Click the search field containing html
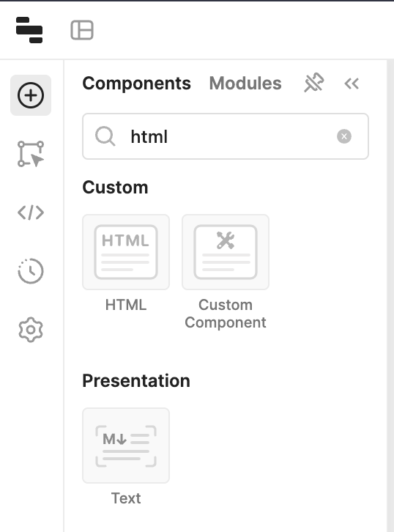Viewport: 394px width, 532px height. pyautogui.click(x=226, y=136)
